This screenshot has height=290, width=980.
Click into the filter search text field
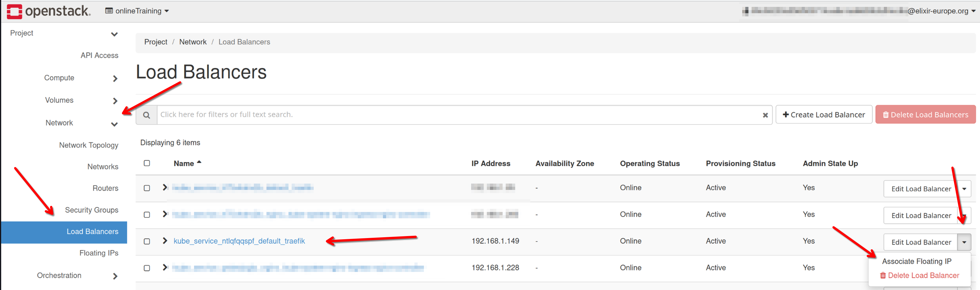(457, 115)
